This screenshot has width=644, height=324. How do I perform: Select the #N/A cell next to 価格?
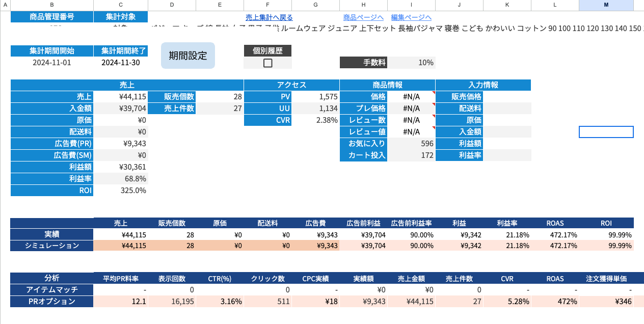pos(412,97)
